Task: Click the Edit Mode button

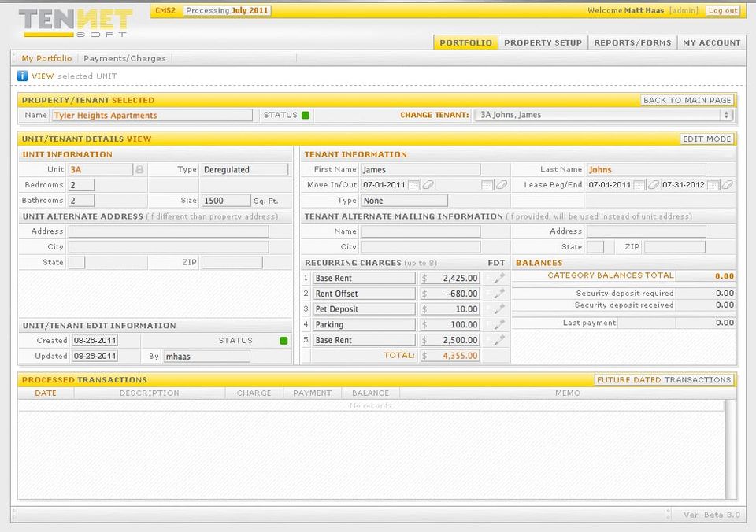Action: tap(706, 139)
